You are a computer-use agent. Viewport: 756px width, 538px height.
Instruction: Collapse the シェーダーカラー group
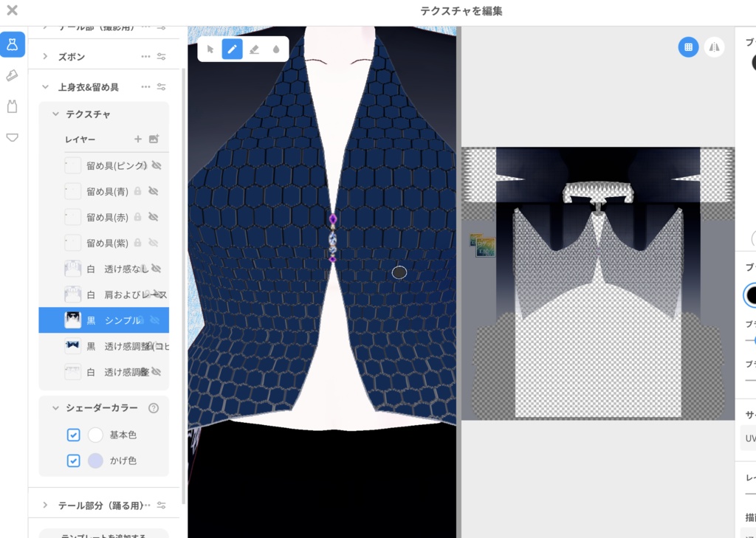click(55, 408)
